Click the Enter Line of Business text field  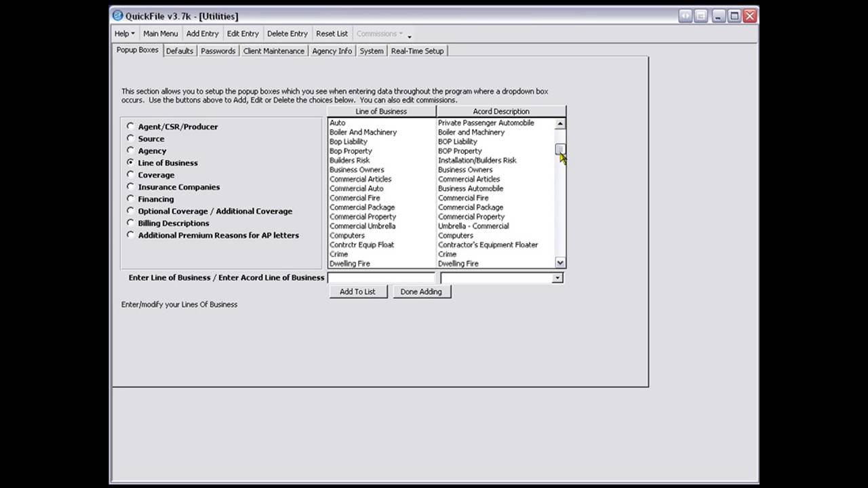pos(381,278)
